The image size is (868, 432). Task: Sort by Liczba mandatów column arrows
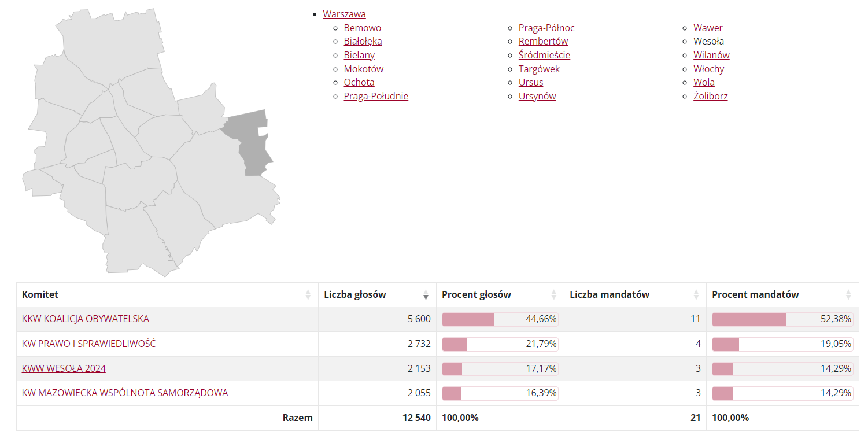click(x=696, y=295)
